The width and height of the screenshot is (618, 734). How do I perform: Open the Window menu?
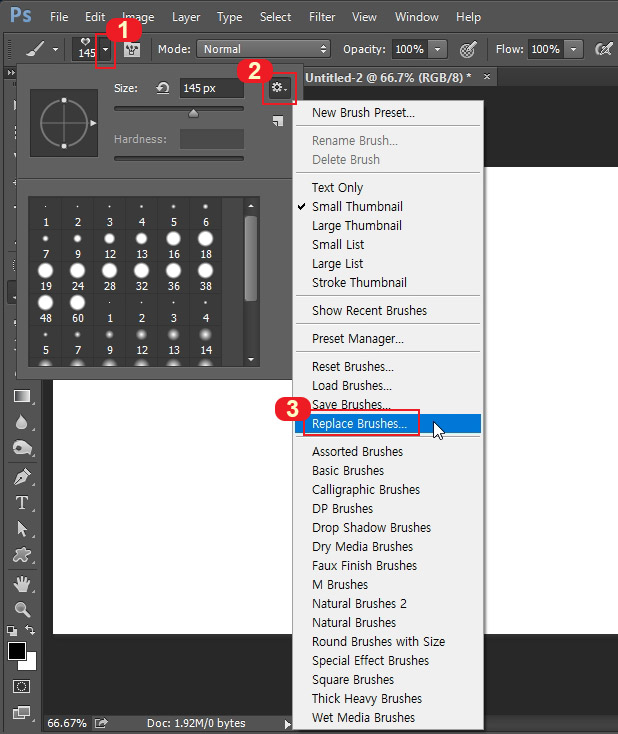pos(417,17)
